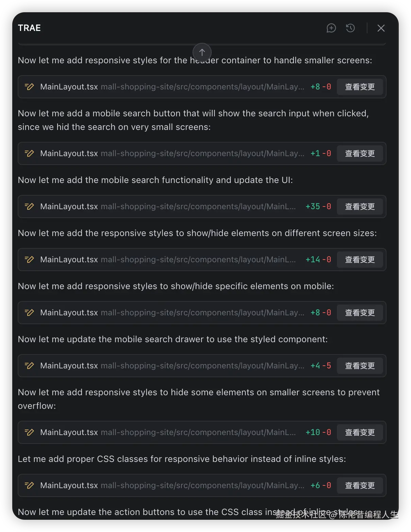The image size is (411, 532).
Task: Click the pencil icon on the last +6 card
Action: tap(29, 485)
